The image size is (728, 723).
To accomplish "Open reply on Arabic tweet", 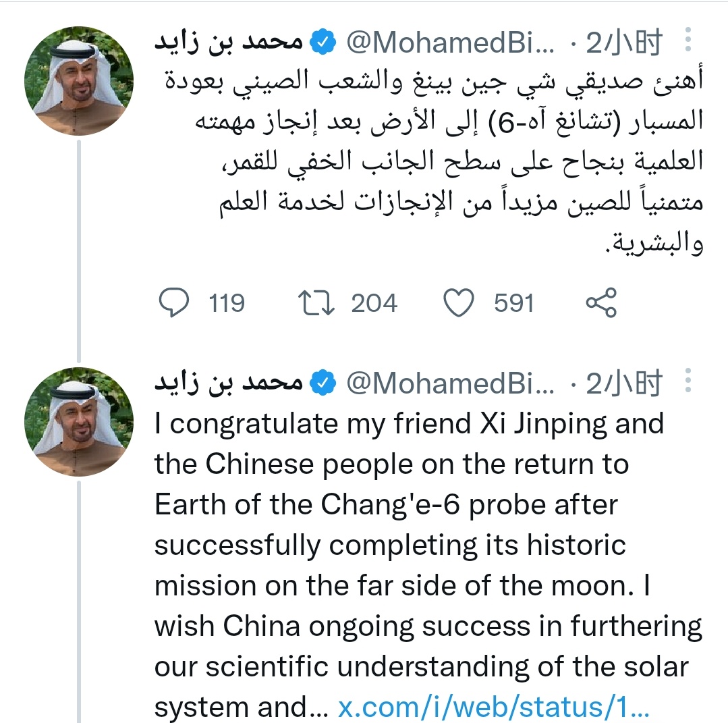I will tap(174, 302).
